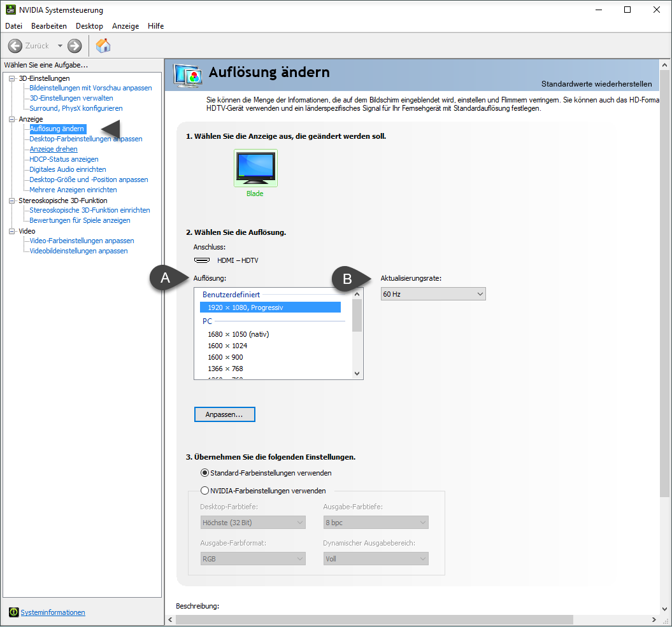Select Standard-Farbeinstellungen verwenden radio button

[x=205, y=473]
